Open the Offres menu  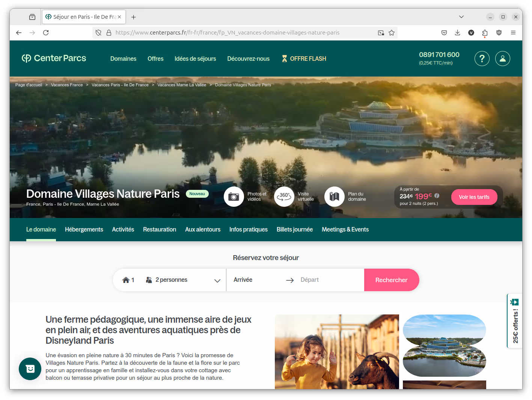tap(155, 59)
